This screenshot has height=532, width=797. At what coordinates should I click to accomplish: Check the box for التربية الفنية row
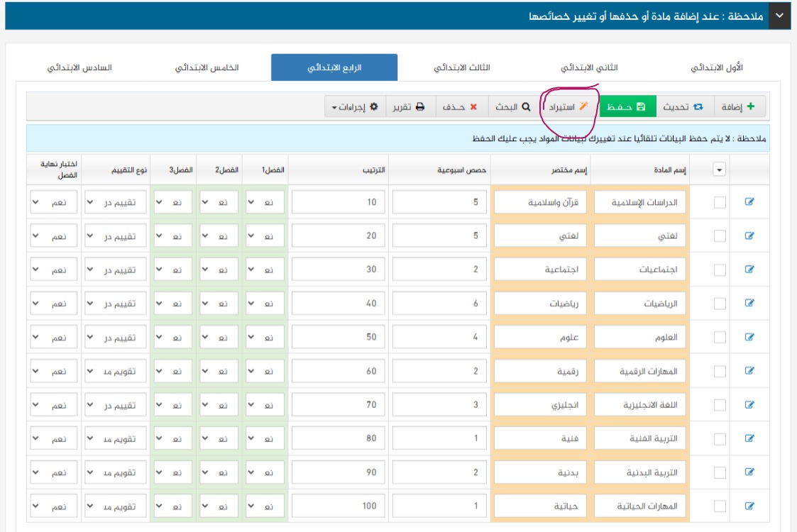click(x=720, y=438)
